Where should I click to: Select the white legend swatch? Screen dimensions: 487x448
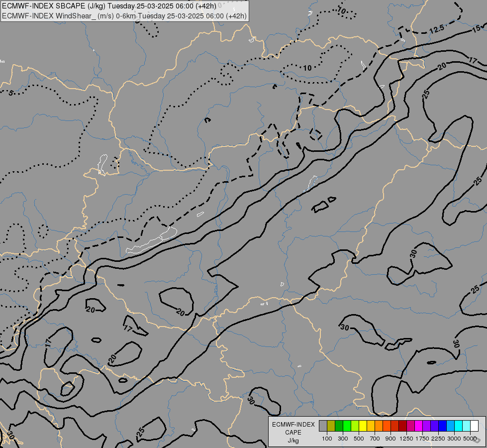[x=474, y=426]
